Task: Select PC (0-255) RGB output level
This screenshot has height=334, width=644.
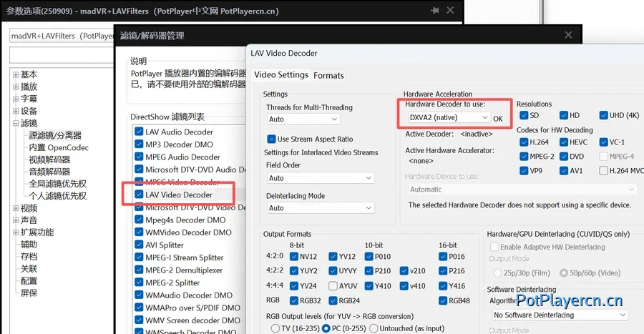Action: click(x=326, y=329)
